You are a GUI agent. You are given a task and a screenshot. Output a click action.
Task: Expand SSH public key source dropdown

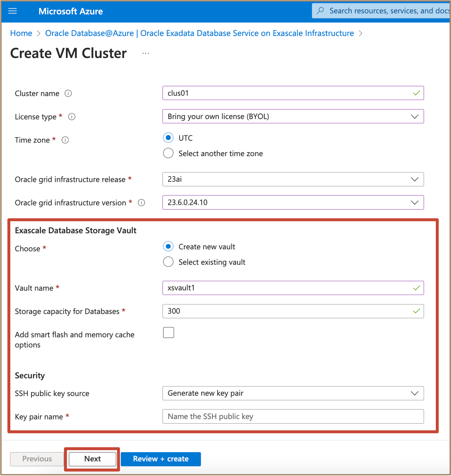(x=293, y=393)
